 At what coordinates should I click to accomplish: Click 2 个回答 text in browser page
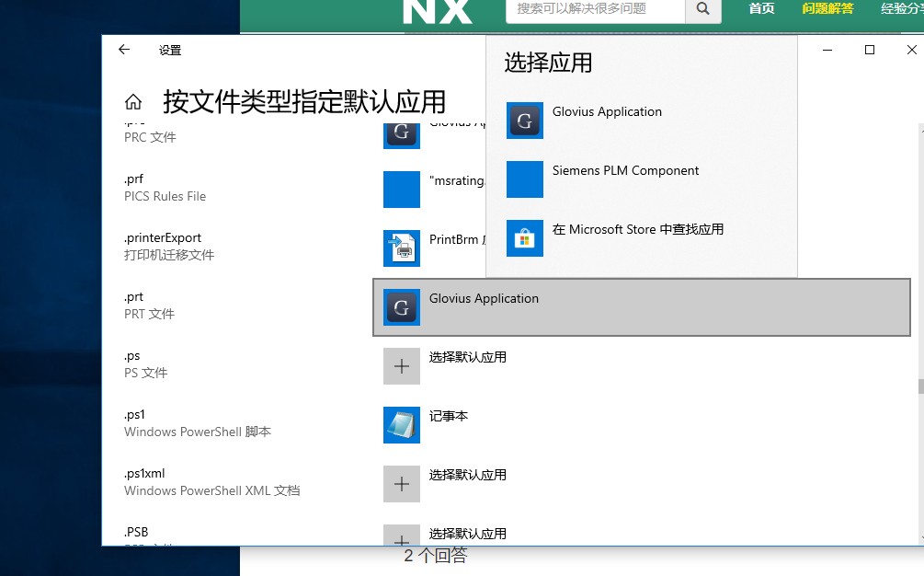(x=436, y=556)
